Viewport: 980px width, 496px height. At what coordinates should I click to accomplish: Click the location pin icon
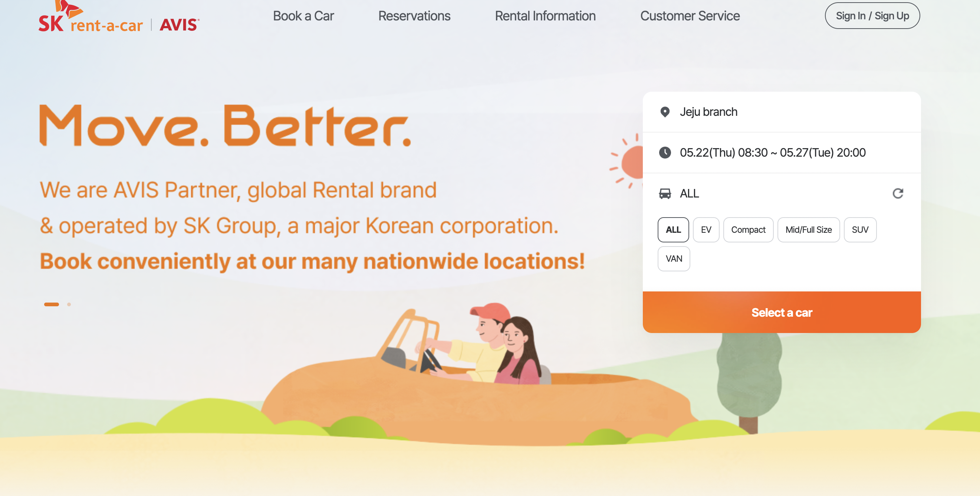click(665, 112)
